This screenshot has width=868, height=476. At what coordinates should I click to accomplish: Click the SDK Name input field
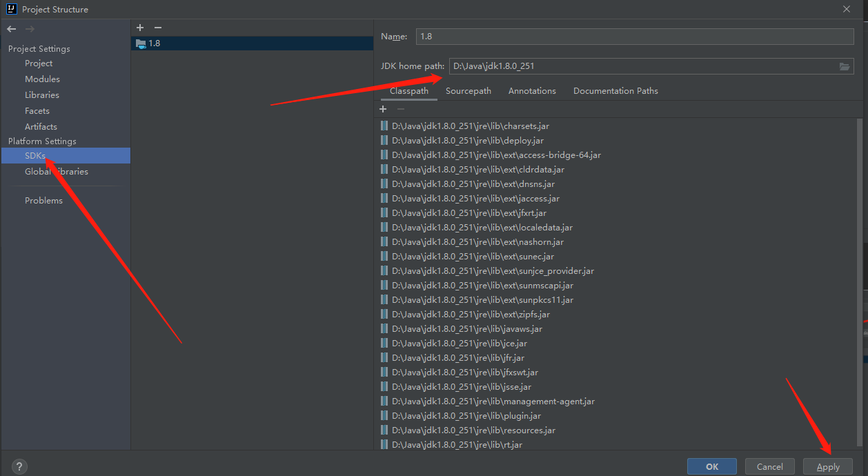pos(635,37)
